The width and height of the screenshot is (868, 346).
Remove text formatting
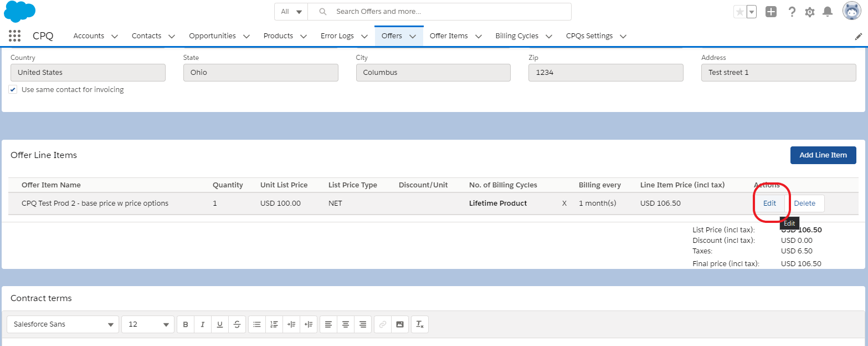point(420,324)
